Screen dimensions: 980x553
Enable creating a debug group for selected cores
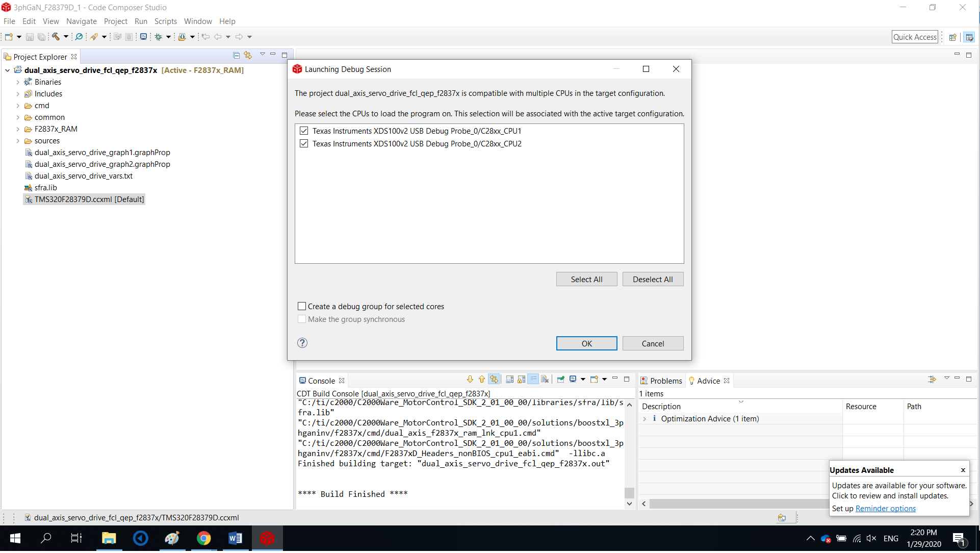coord(302,306)
